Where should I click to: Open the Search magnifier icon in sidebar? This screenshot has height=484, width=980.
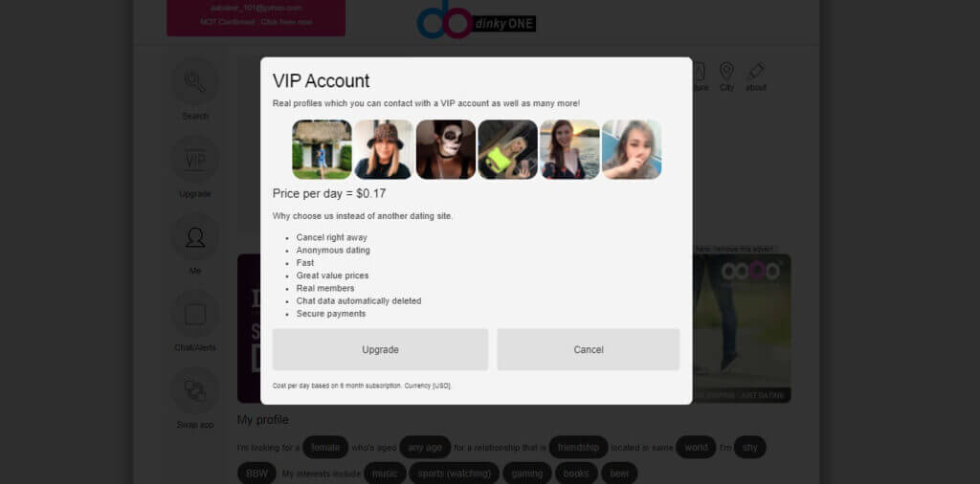tap(195, 82)
